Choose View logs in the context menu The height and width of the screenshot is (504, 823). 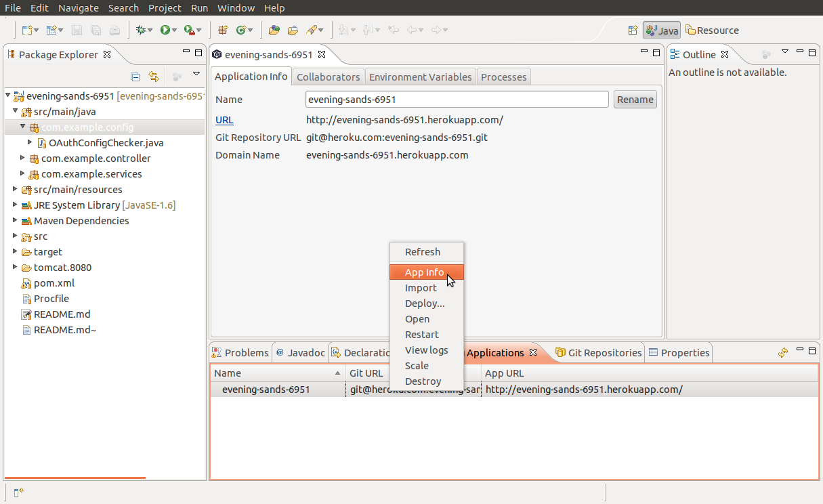[427, 350]
